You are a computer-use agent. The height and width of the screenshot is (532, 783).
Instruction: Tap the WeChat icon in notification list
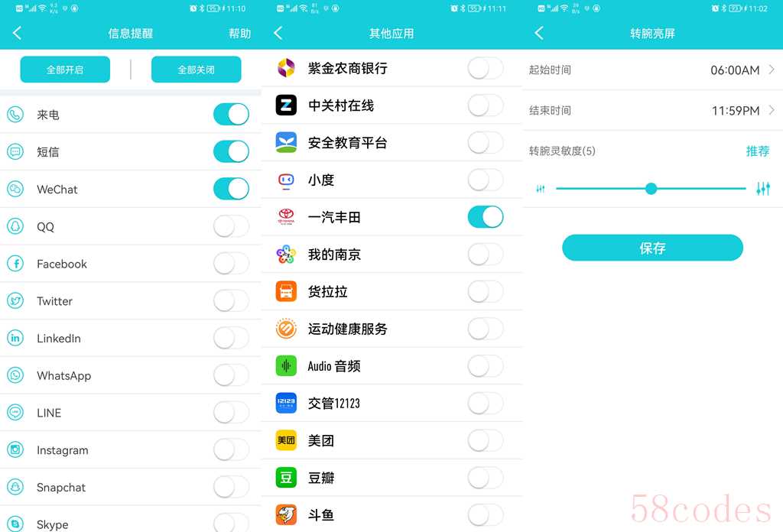(15, 189)
